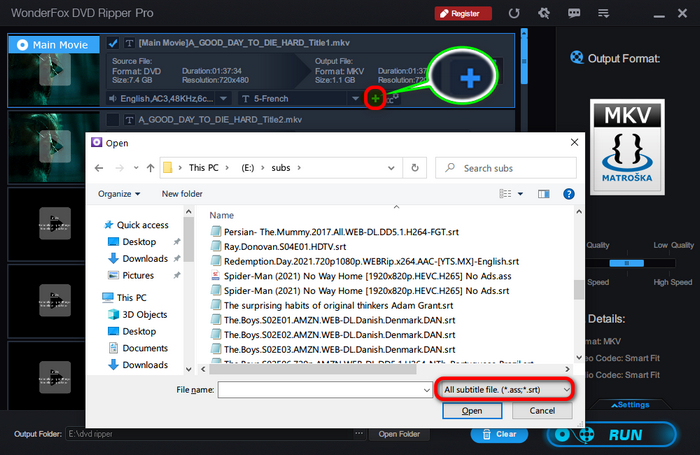Click the Title2 video thumbnail

[55, 146]
